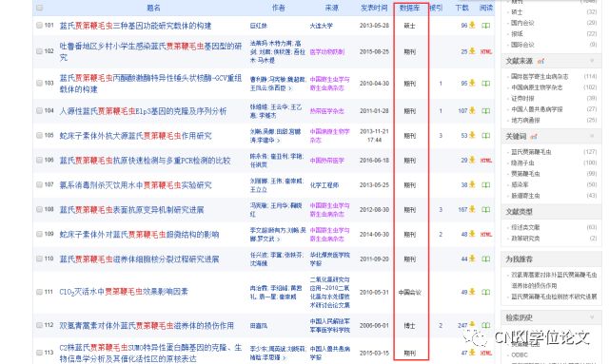Filter by keyword 隐孢子虫 in sidebar
The width and height of the screenshot is (609, 364).
pyautogui.click(x=522, y=163)
